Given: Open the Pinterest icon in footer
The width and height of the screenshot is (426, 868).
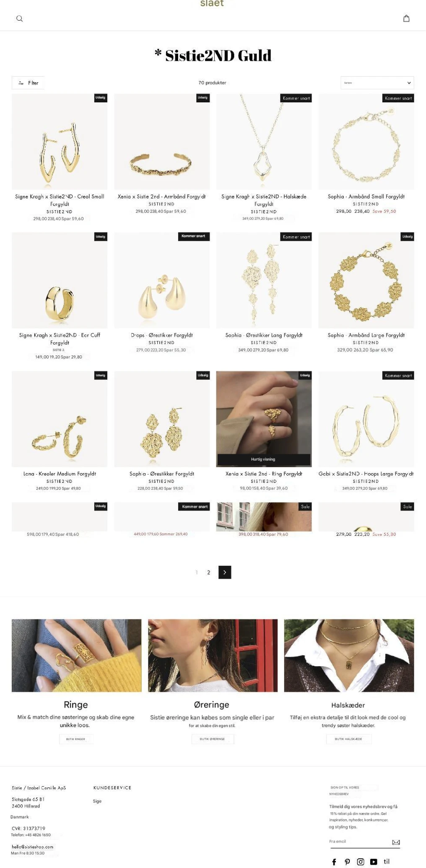Looking at the screenshot, I should click(347, 862).
